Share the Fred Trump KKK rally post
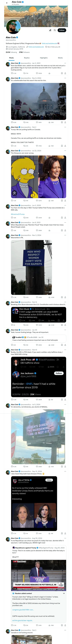This screenshot has width=72, height=644. (x=65, y=218)
